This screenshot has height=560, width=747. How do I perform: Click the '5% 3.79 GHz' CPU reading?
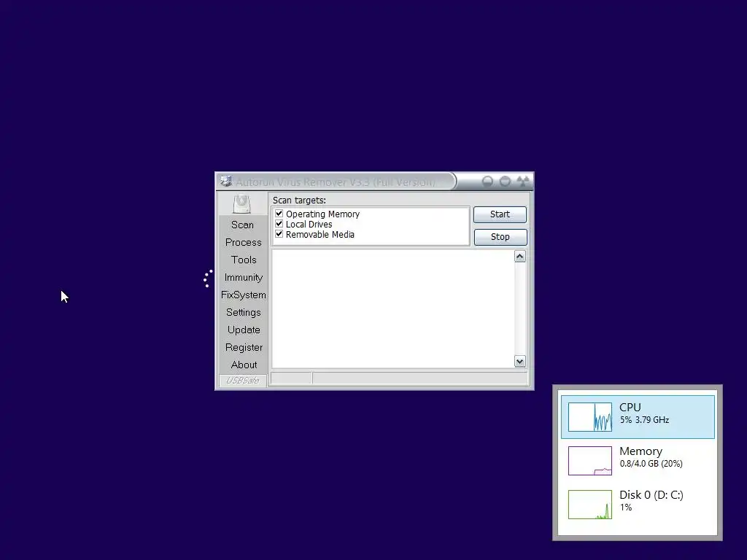point(644,420)
